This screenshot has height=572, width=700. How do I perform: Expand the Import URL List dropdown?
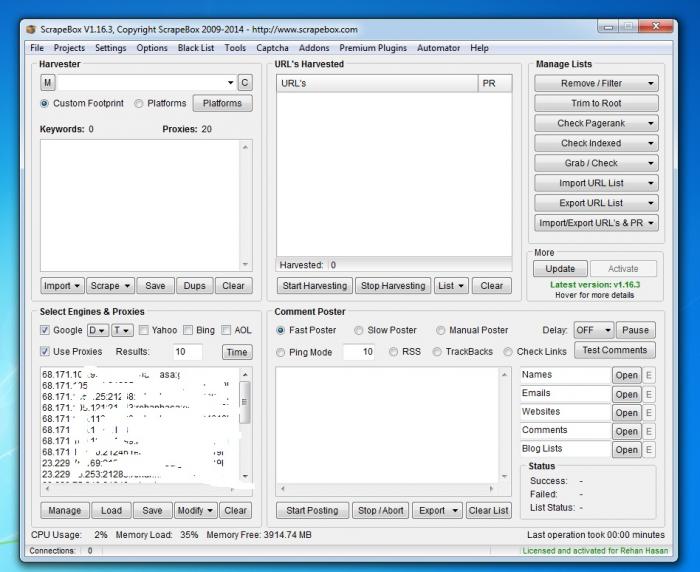651,183
